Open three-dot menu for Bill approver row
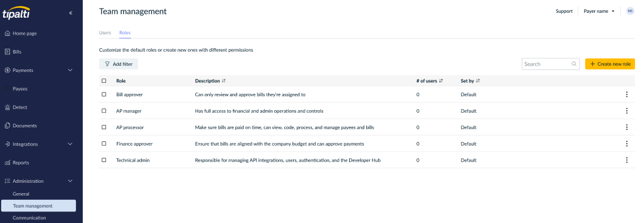This screenshot has height=223, width=644. [626, 94]
